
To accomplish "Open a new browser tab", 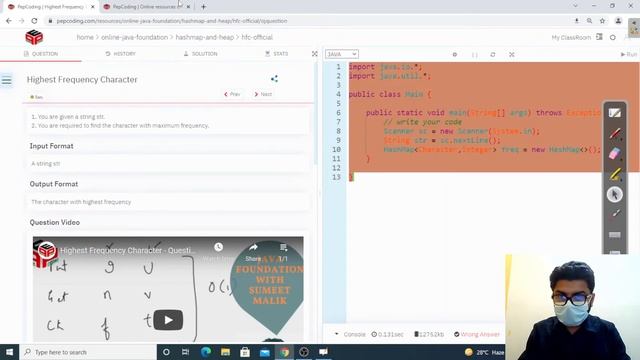I will click(203, 7).
